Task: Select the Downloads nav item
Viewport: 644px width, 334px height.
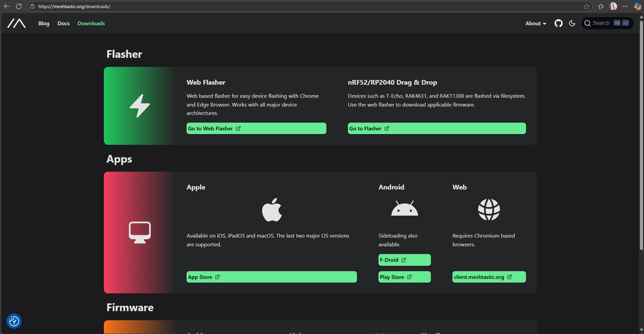Action: [91, 23]
